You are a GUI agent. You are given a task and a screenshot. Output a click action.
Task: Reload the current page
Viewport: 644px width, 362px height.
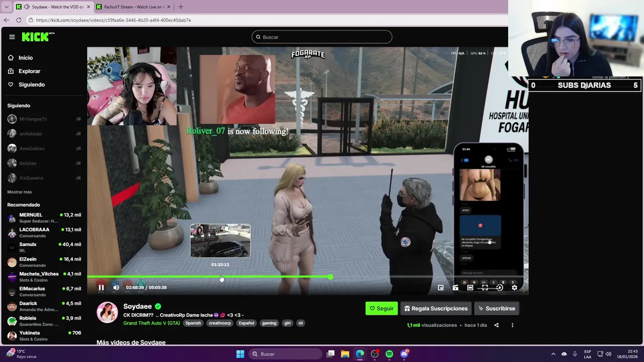(19, 20)
